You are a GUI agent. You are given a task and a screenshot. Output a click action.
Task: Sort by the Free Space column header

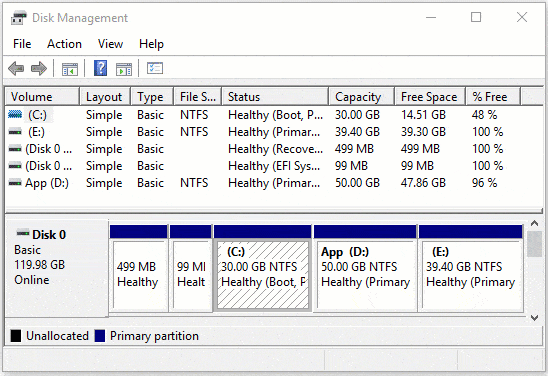430,97
